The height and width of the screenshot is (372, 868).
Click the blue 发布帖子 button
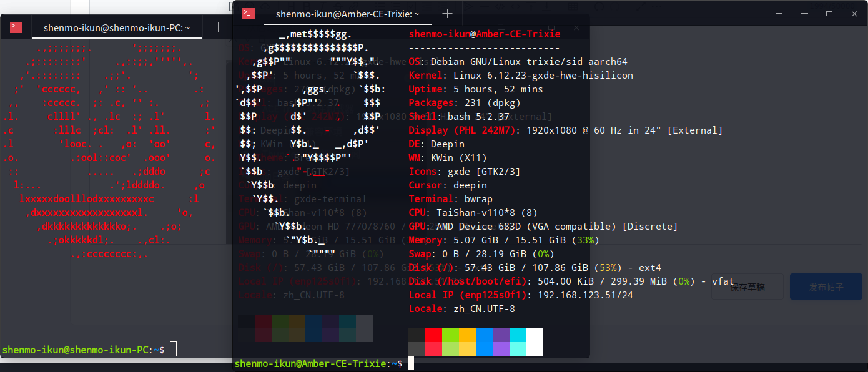tap(826, 287)
